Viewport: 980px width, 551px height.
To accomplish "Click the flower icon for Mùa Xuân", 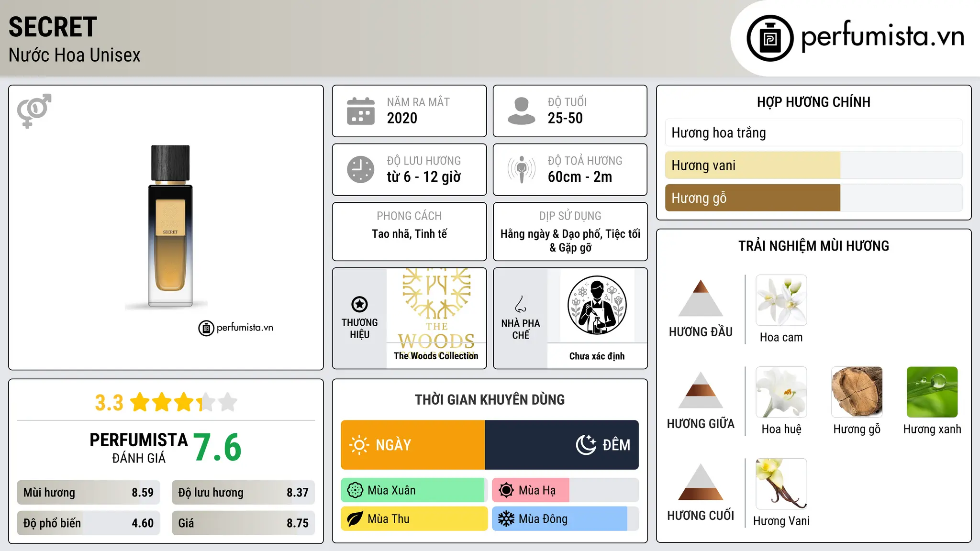I will [x=355, y=490].
